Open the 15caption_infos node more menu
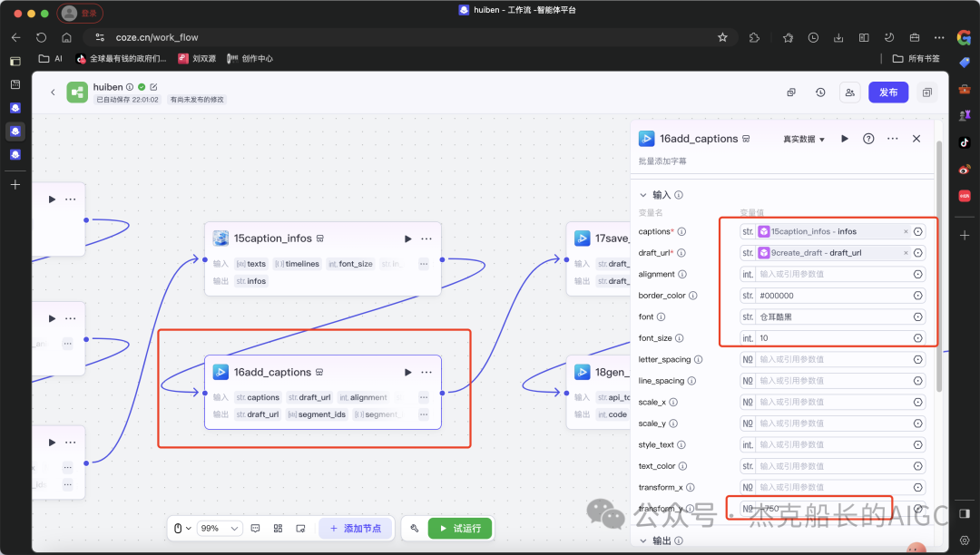The width and height of the screenshot is (980, 555). (426, 239)
